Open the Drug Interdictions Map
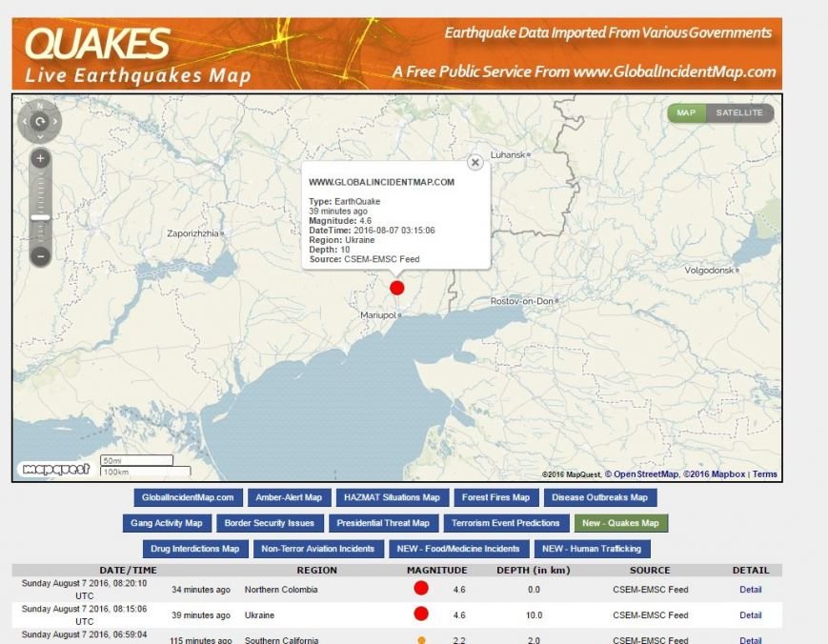Viewport: 828px width, 644px height. click(x=195, y=549)
